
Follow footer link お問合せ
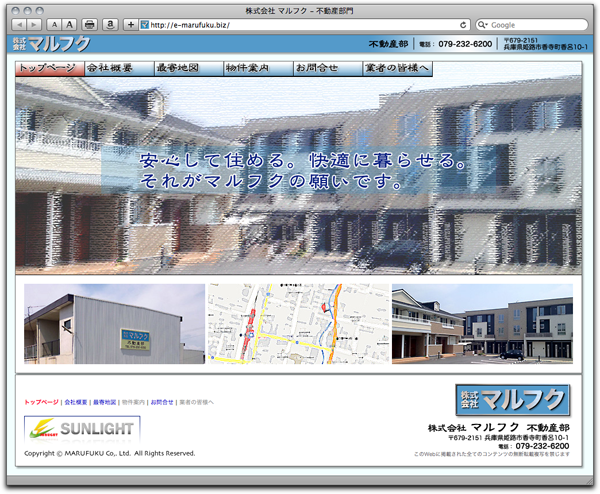(x=162, y=402)
